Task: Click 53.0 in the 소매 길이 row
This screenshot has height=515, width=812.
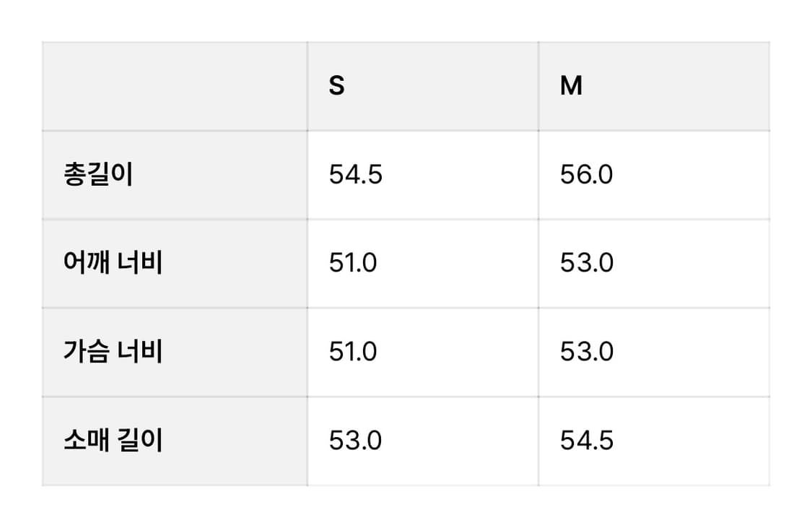Action: [355, 441]
